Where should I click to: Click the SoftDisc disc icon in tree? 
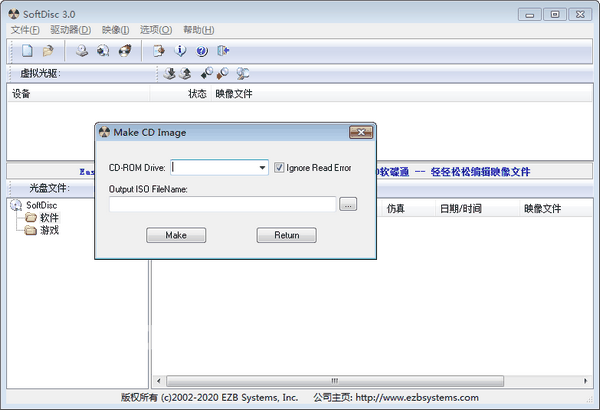pos(16,205)
